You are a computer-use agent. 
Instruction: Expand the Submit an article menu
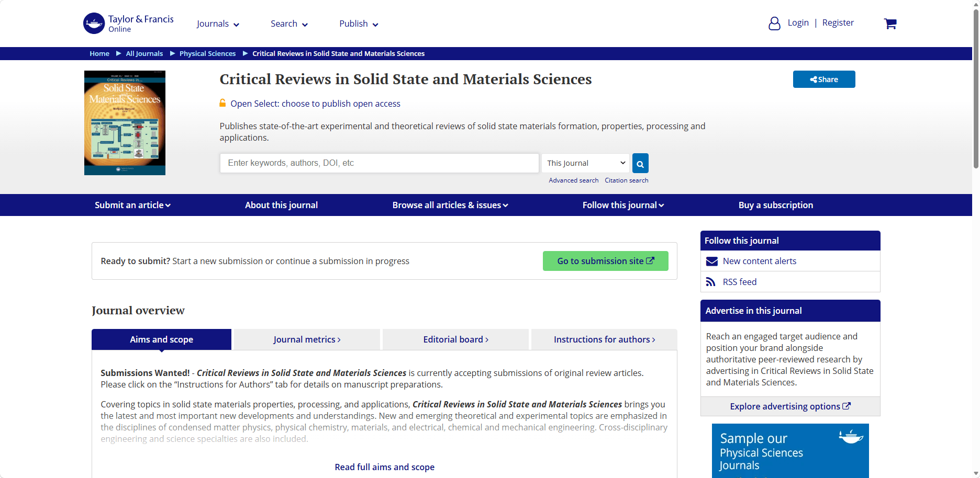tap(132, 205)
